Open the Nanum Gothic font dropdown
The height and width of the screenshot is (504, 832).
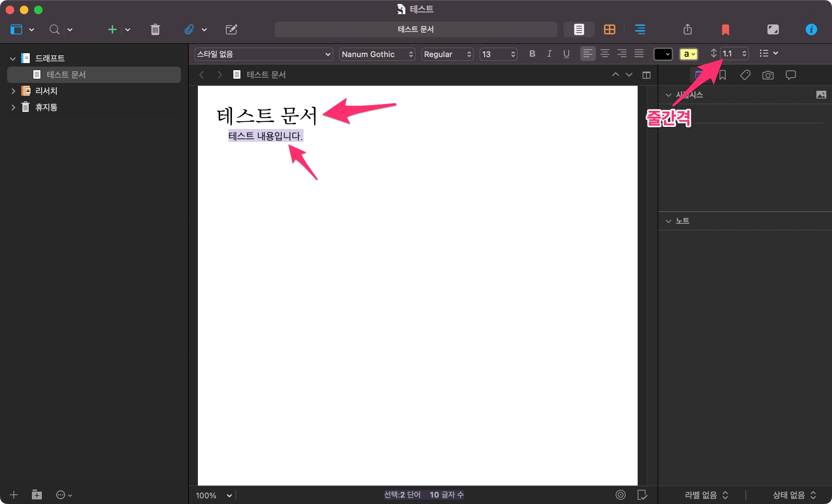pos(377,54)
